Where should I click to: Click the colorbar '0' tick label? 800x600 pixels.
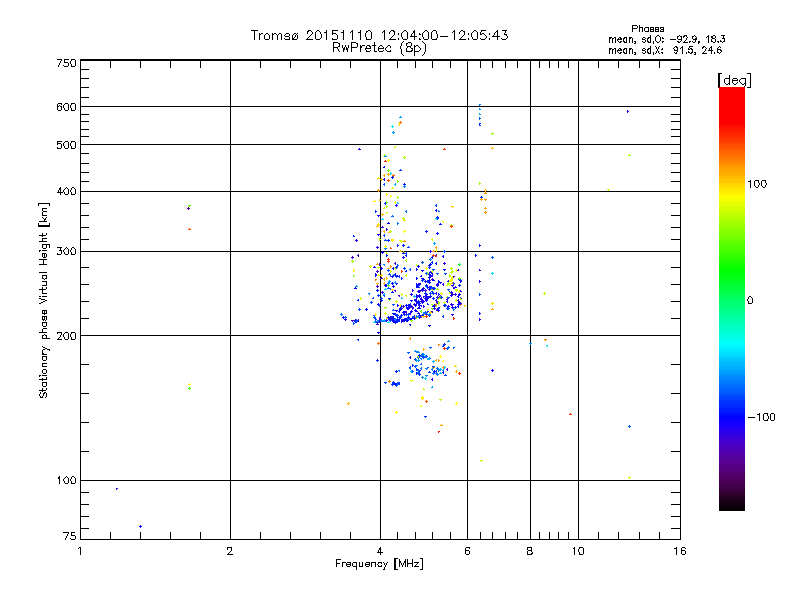[x=750, y=301]
